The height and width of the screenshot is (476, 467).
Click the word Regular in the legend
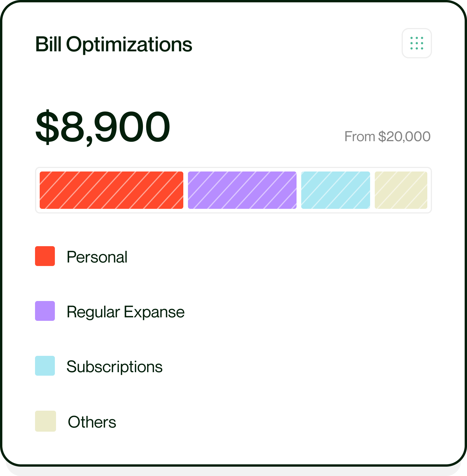click(x=93, y=312)
